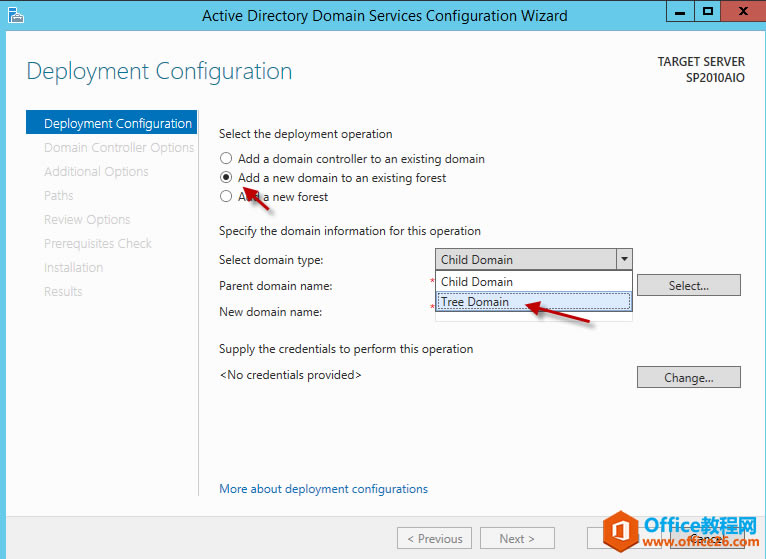Maximize the wizard window
The height and width of the screenshot is (559, 766).
pos(707,12)
